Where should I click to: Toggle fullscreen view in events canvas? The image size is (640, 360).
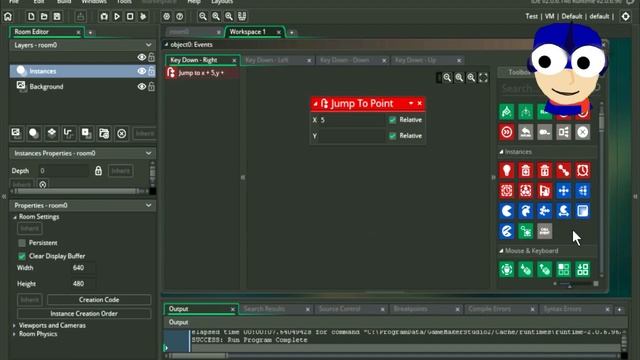pos(483,78)
